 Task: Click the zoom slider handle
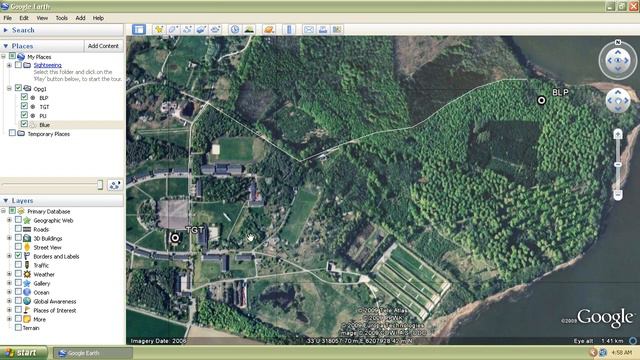[x=618, y=164]
